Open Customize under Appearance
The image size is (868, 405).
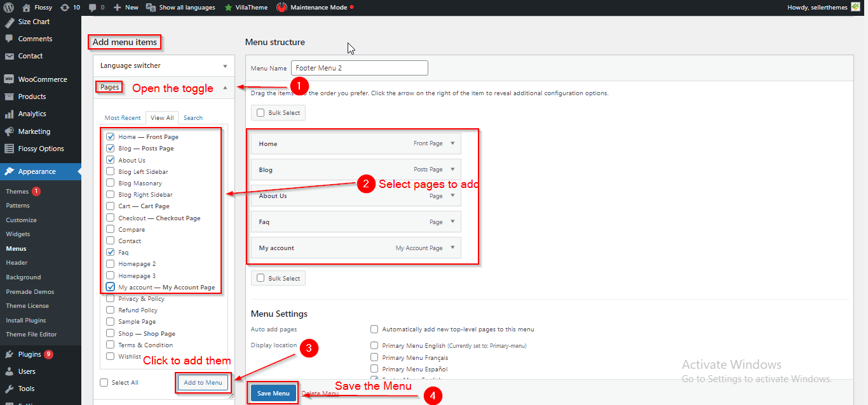[x=22, y=220]
